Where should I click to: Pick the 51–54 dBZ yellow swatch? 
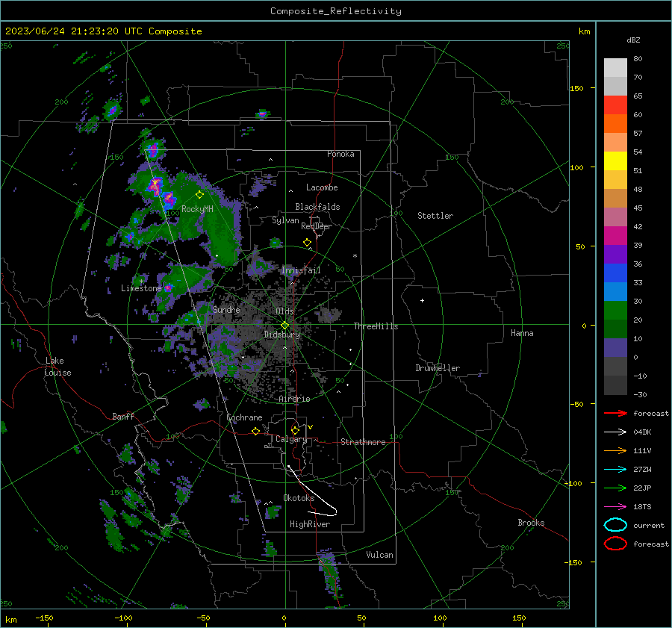[615, 161]
